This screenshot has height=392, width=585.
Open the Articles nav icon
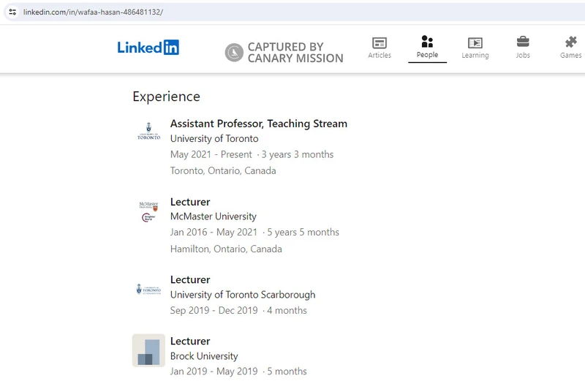click(x=380, y=43)
